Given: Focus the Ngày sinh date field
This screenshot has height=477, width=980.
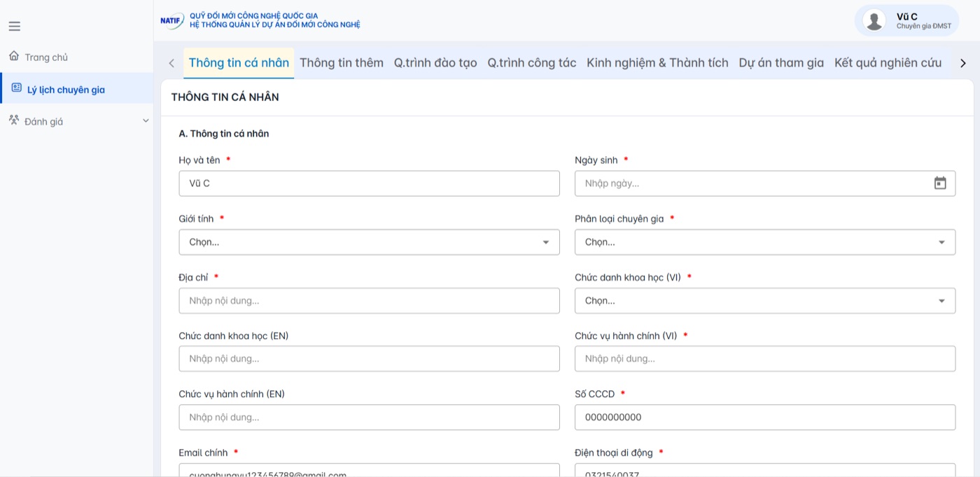Looking at the screenshot, I should click(x=765, y=184).
